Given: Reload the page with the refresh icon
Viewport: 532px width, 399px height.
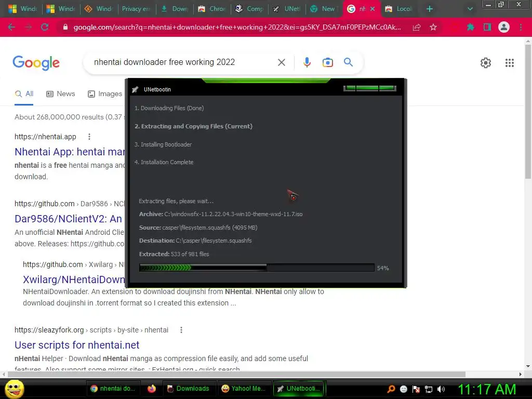Looking at the screenshot, I should 45,27.
